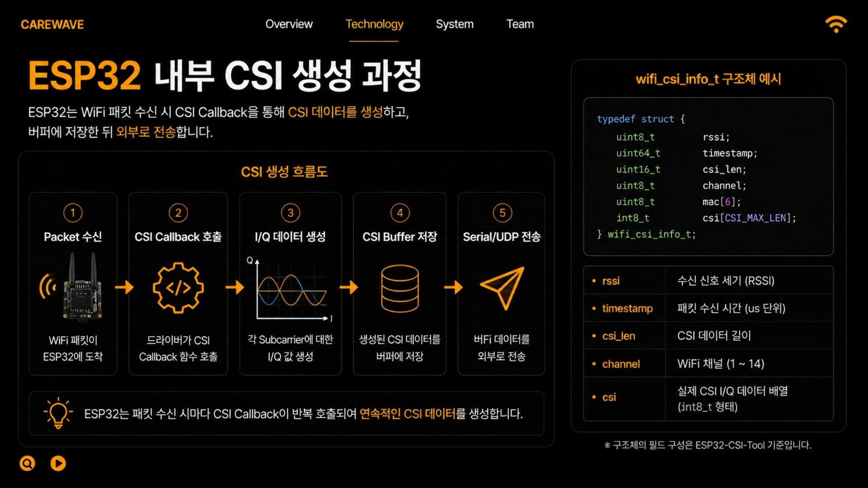Click the 'mac[6];' code field

[x=722, y=202]
